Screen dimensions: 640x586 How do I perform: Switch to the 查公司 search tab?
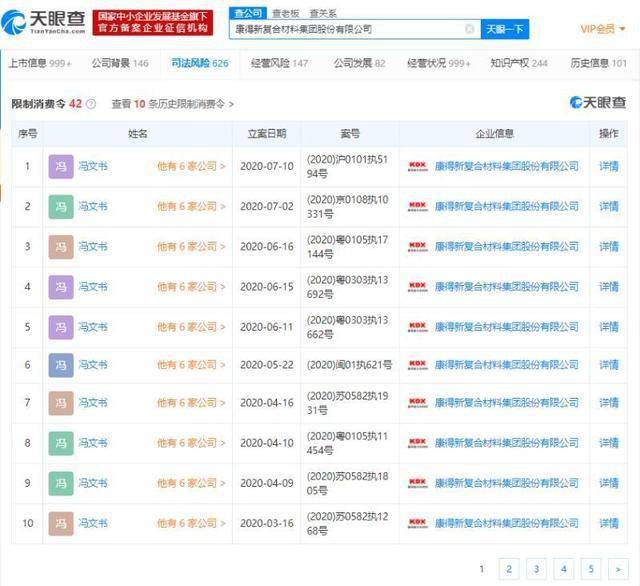[248, 13]
